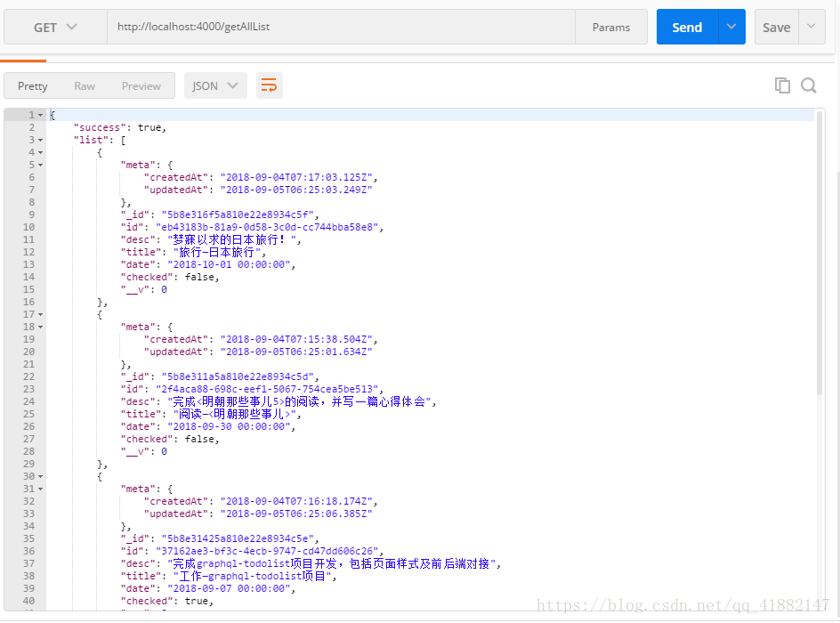Click title value 旅行-日本旅行
The width and height of the screenshot is (840, 623).
[x=217, y=252]
